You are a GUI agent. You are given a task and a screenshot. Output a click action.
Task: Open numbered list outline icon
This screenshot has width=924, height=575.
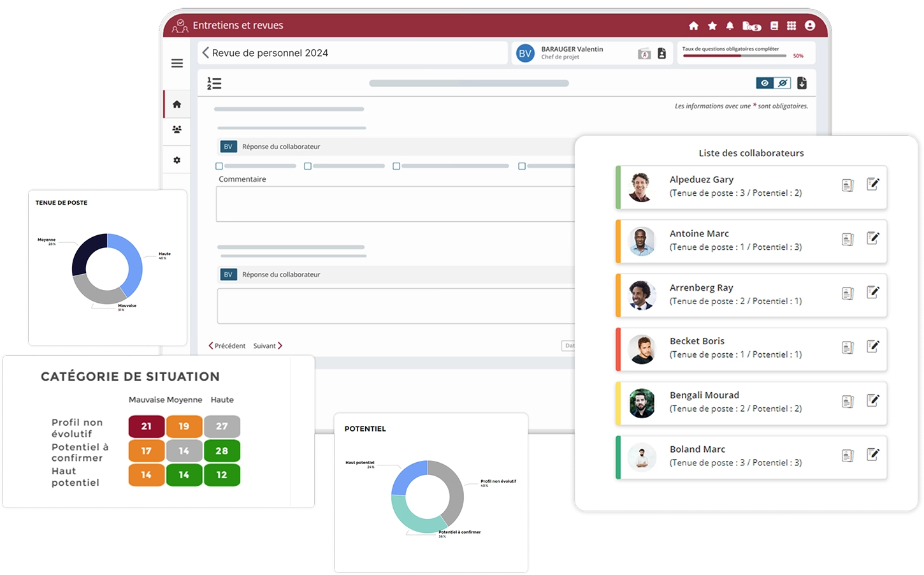pyautogui.click(x=214, y=84)
